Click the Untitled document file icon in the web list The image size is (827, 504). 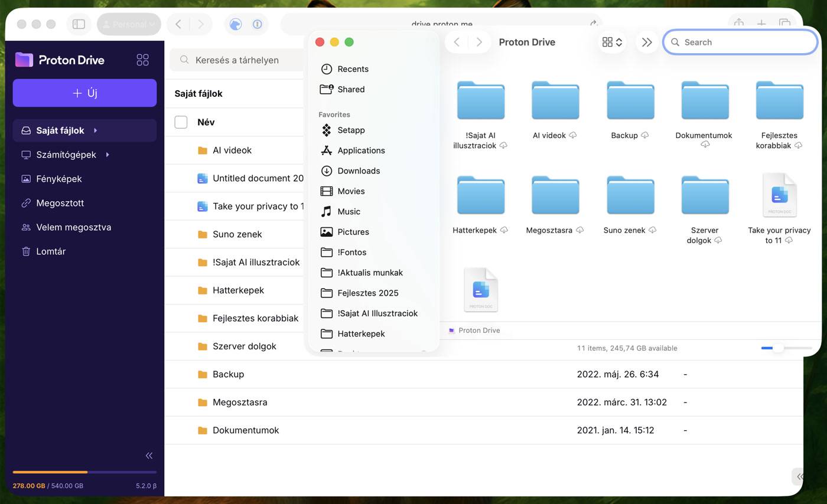[x=203, y=178]
